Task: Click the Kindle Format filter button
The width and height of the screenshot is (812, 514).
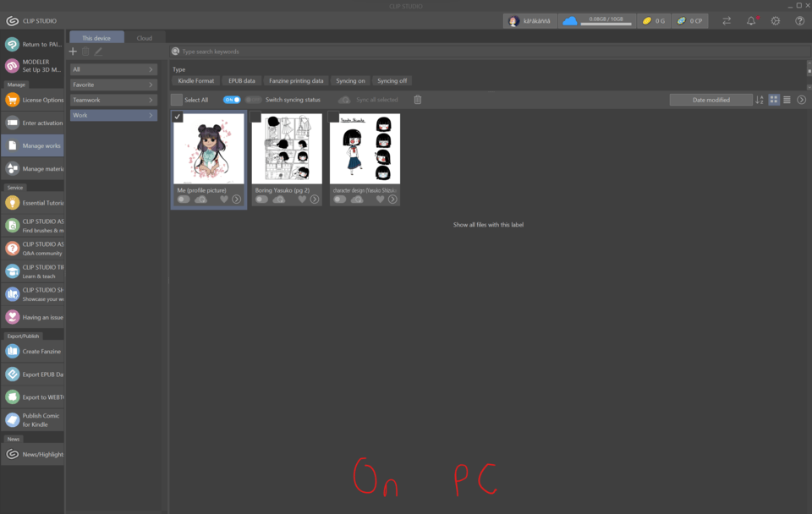Action: (x=195, y=80)
